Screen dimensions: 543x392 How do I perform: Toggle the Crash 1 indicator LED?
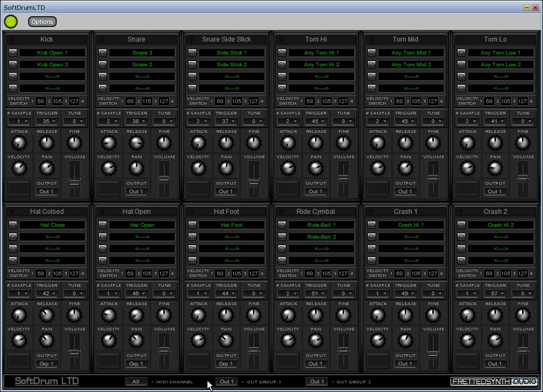coord(371,212)
